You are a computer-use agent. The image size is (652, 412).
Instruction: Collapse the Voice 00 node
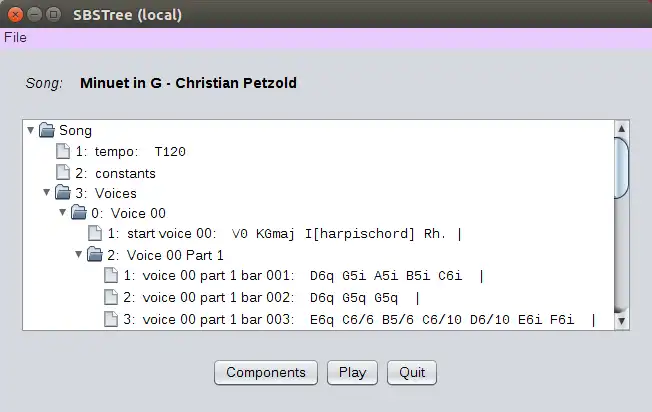63,213
